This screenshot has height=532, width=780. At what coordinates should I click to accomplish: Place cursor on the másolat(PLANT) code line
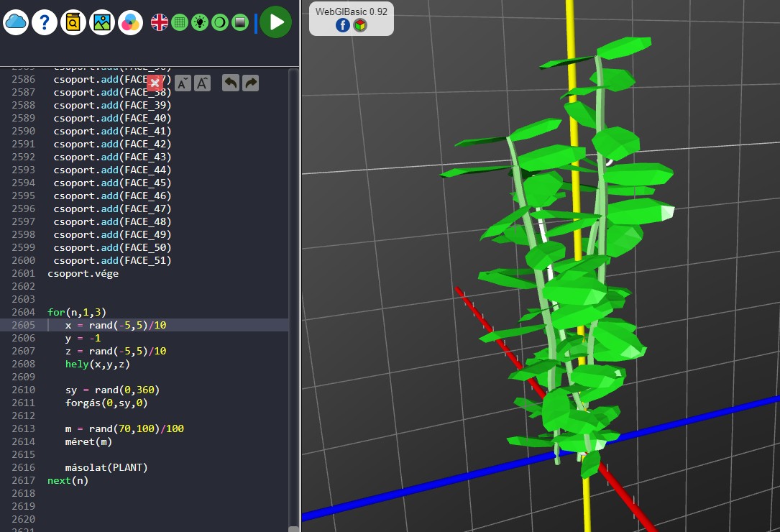click(x=106, y=467)
